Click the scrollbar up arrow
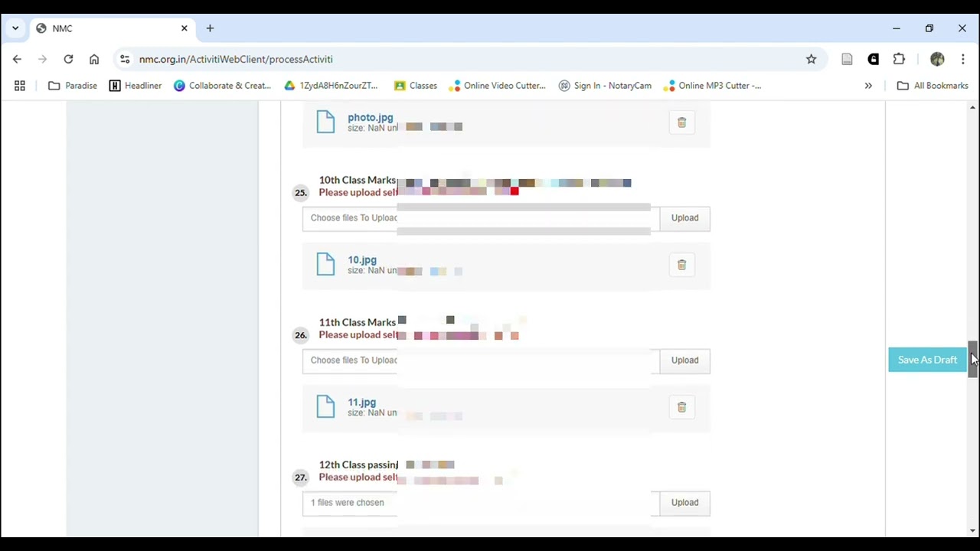The image size is (980, 551). pos(972,108)
